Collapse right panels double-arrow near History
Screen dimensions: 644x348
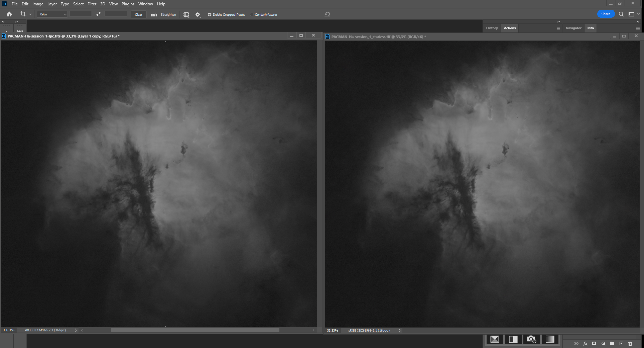pyautogui.click(x=558, y=21)
